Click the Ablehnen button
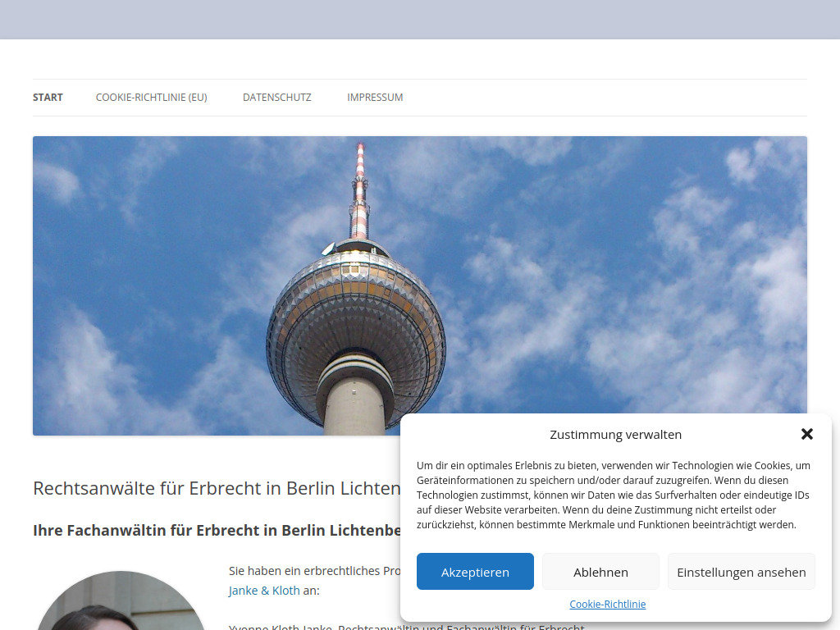Viewport: 840px width, 630px height. coord(600,572)
